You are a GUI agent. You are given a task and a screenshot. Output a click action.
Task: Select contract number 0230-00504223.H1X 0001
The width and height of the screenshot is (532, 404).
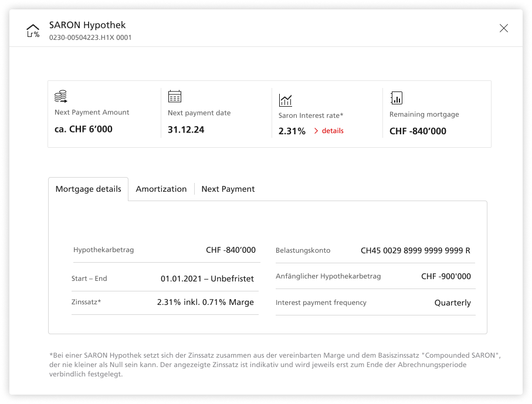coord(90,38)
